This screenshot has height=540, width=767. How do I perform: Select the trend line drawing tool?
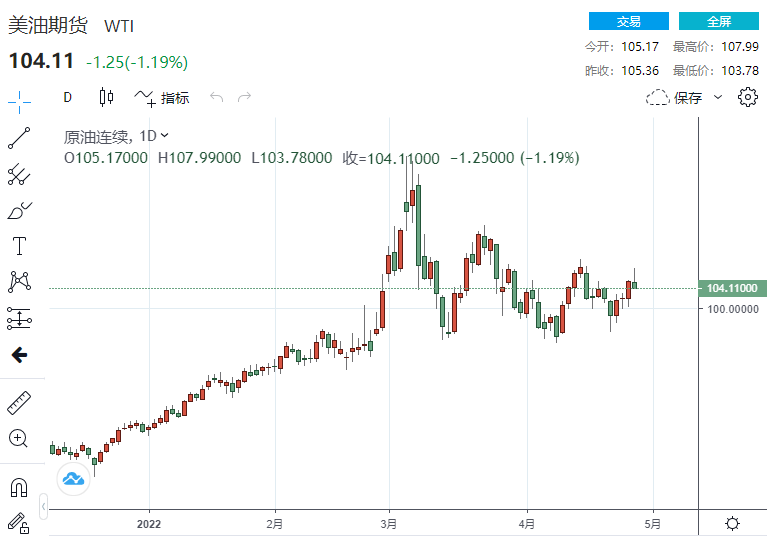coord(19,137)
